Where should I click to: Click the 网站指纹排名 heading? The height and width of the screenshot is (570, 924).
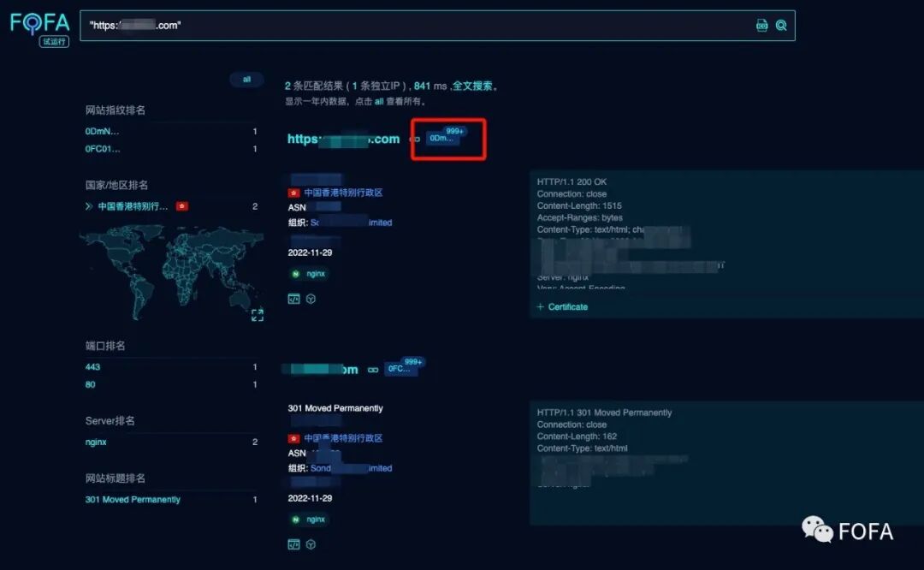(x=115, y=110)
